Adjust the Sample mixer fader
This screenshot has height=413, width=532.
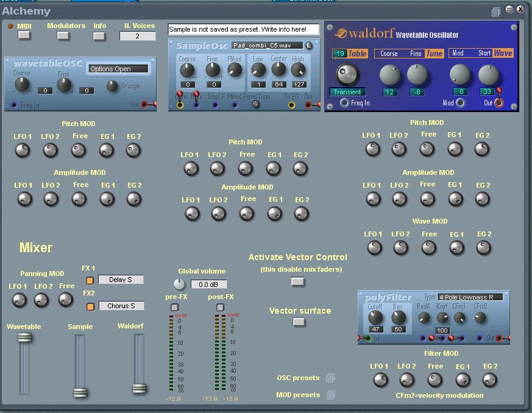80,392
